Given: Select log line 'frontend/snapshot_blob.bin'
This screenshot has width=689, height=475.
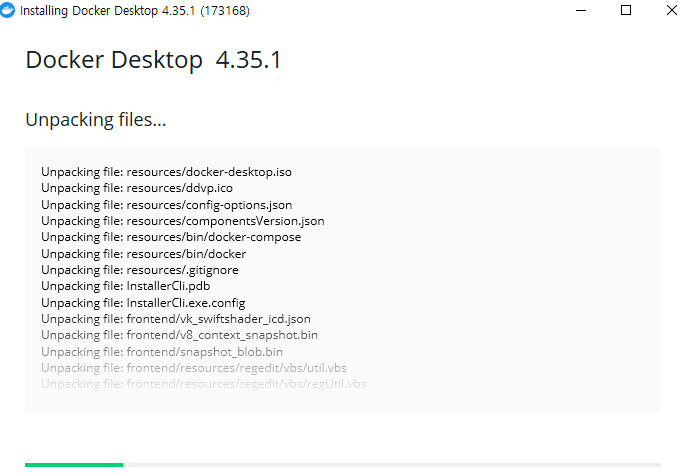Looking at the screenshot, I should pos(162,352).
